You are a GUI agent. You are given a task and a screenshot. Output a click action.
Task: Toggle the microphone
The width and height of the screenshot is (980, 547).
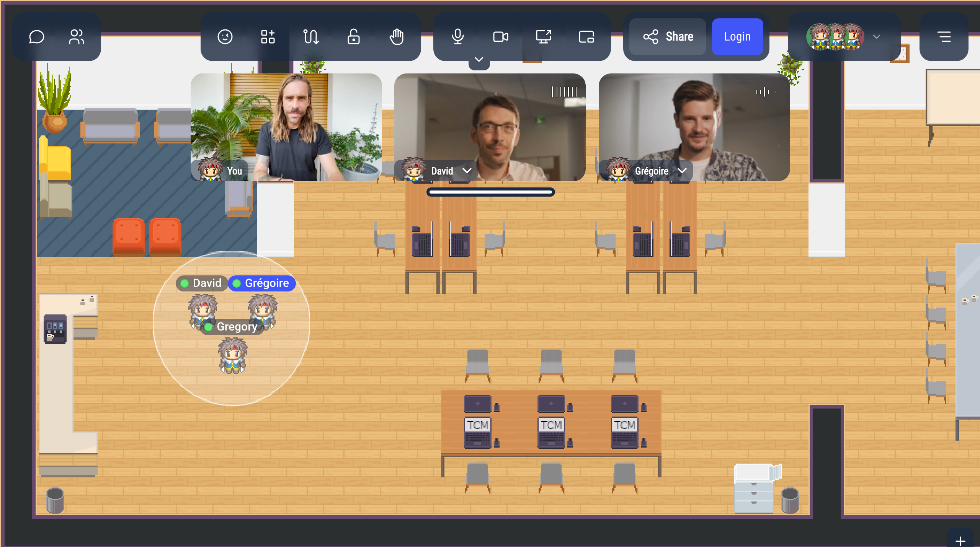pos(458,37)
